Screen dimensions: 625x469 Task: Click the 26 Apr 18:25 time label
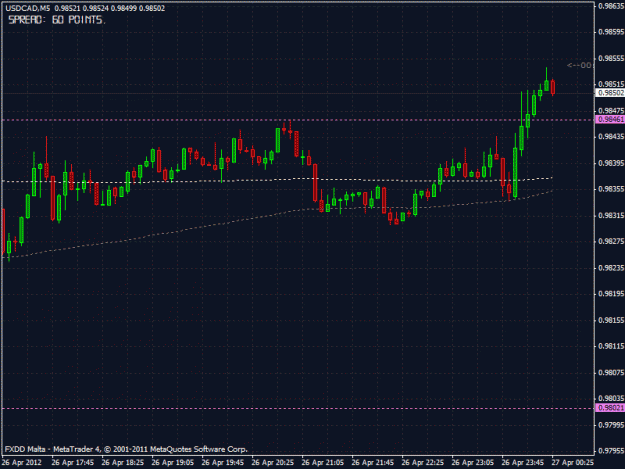pos(122,463)
